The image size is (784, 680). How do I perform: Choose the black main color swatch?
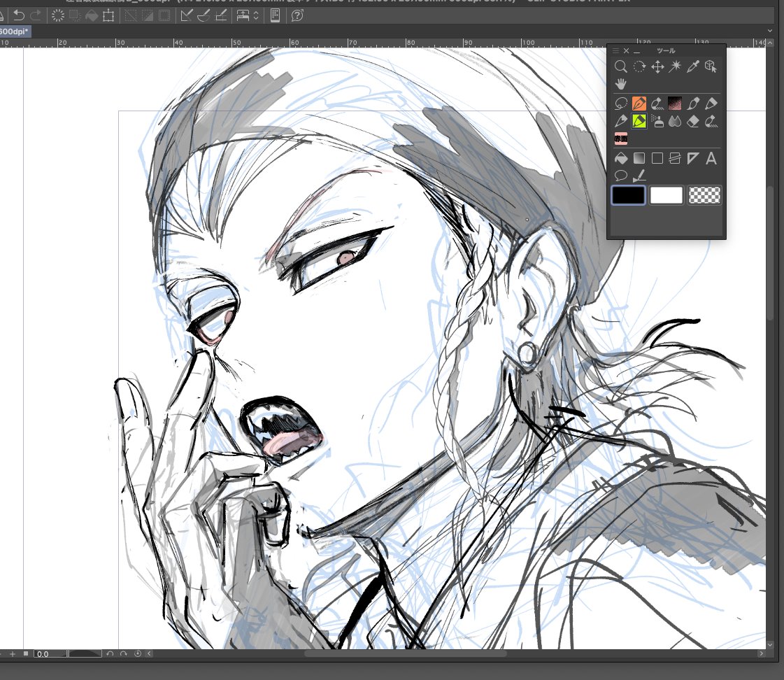tap(628, 195)
